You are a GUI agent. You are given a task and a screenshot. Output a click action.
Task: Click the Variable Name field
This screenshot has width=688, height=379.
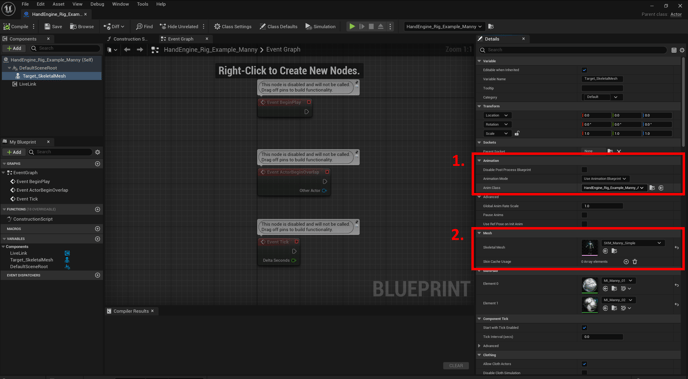602,79
